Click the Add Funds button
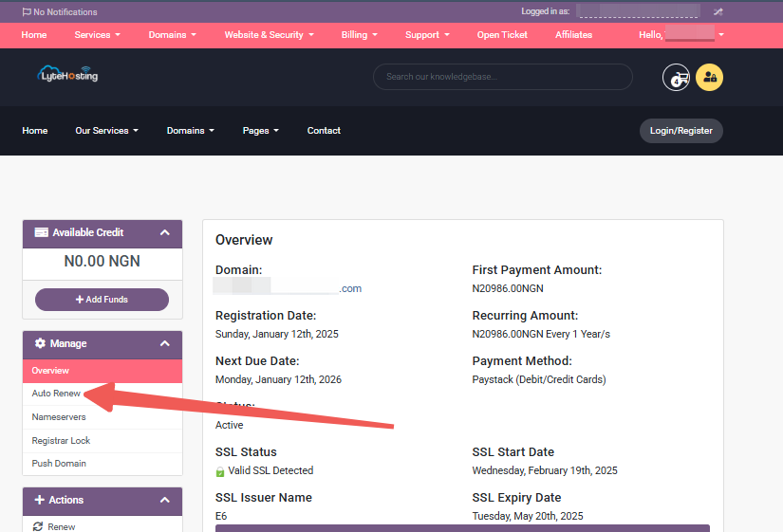783x532 pixels. click(x=102, y=300)
